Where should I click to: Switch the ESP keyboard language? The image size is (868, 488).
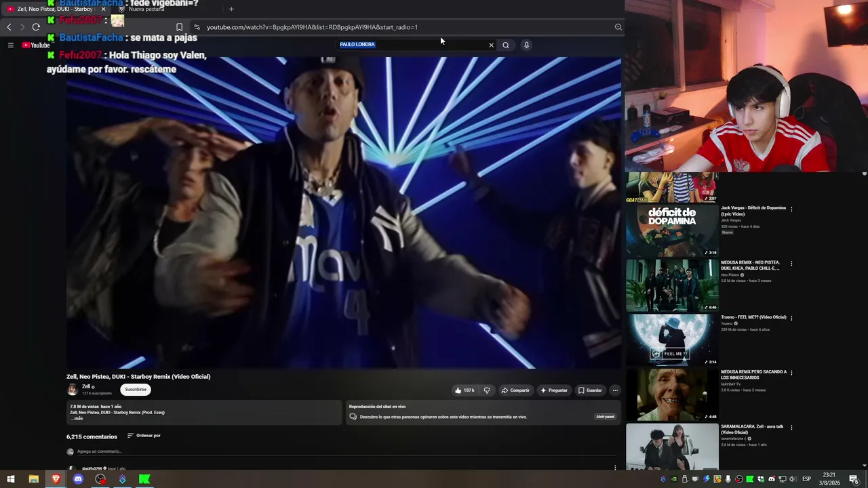click(x=806, y=479)
